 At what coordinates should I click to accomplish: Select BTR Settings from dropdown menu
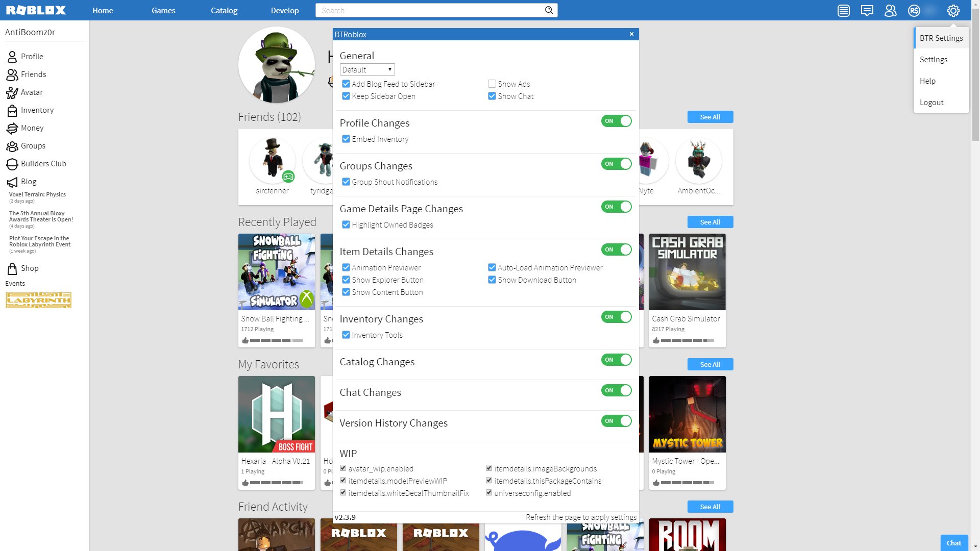tap(941, 38)
